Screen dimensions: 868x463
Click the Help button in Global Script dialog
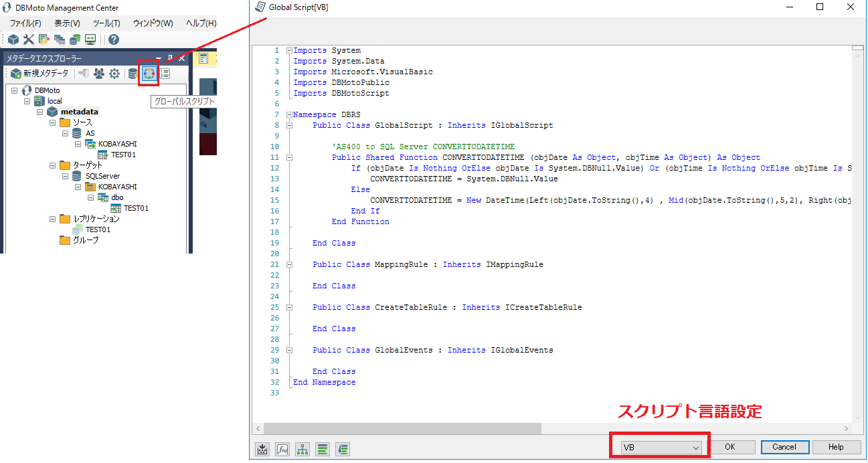coord(836,447)
